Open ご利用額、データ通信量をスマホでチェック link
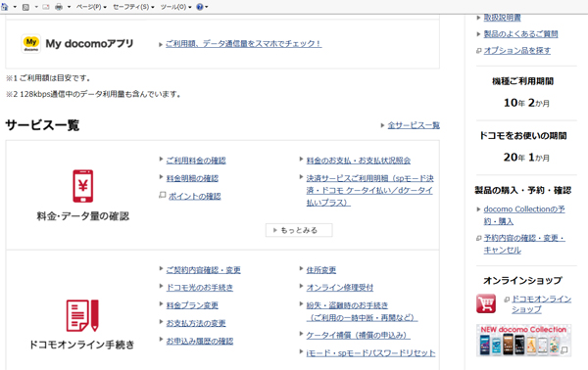This screenshot has width=588, height=370. [x=243, y=44]
